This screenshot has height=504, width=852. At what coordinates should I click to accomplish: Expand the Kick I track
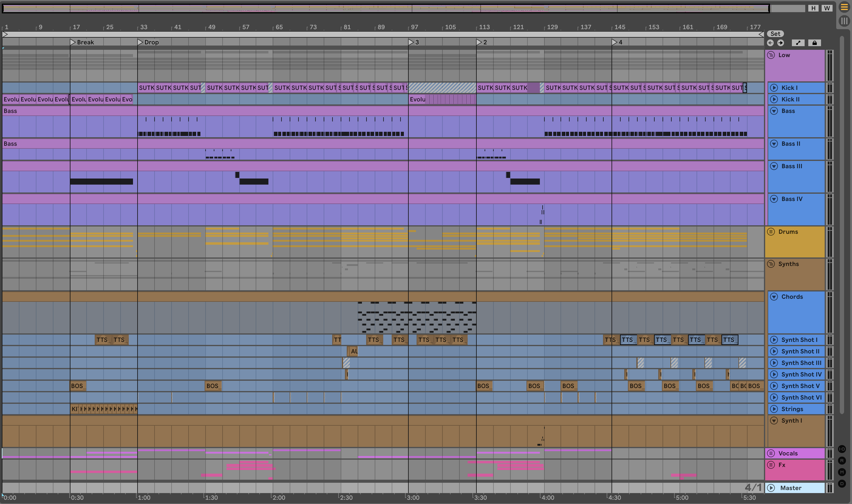pyautogui.click(x=774, y=88)
